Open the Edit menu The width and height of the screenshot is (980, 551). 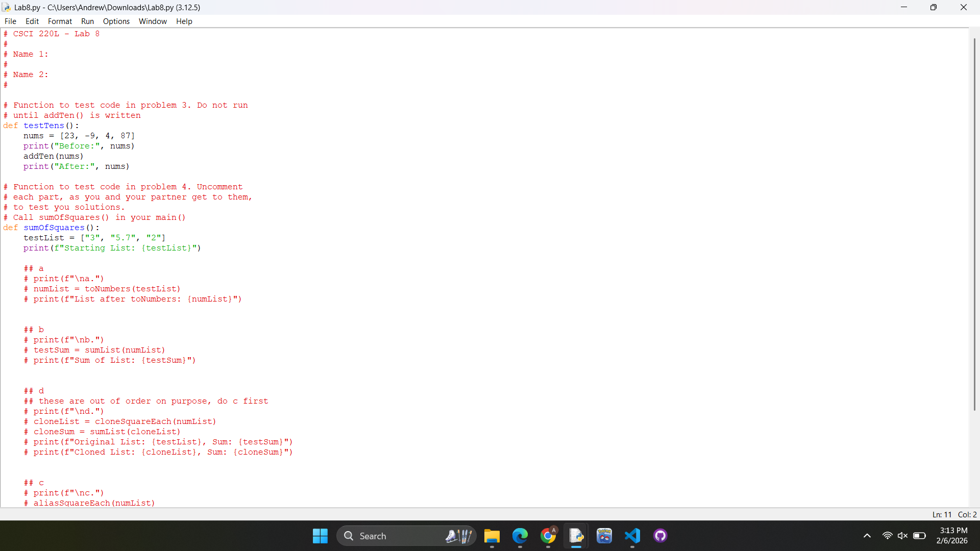click(32, 21)
